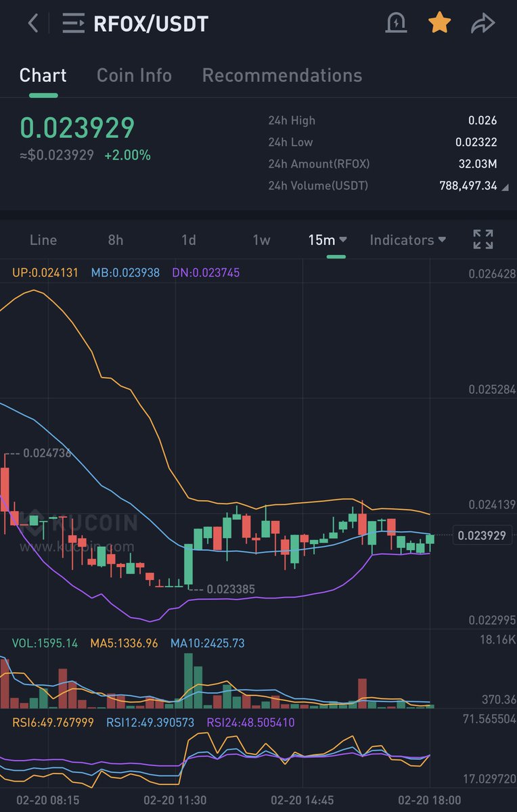This screenshot has height=812, width=517.
Task: Click the MA10:2425.73 label
Action: pos(208,643)
